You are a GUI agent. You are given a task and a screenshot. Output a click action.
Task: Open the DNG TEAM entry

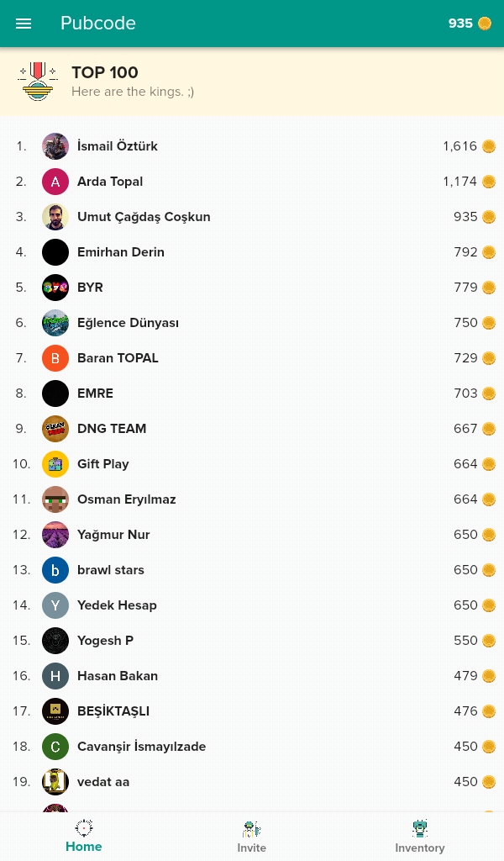(x=252, y=428)
